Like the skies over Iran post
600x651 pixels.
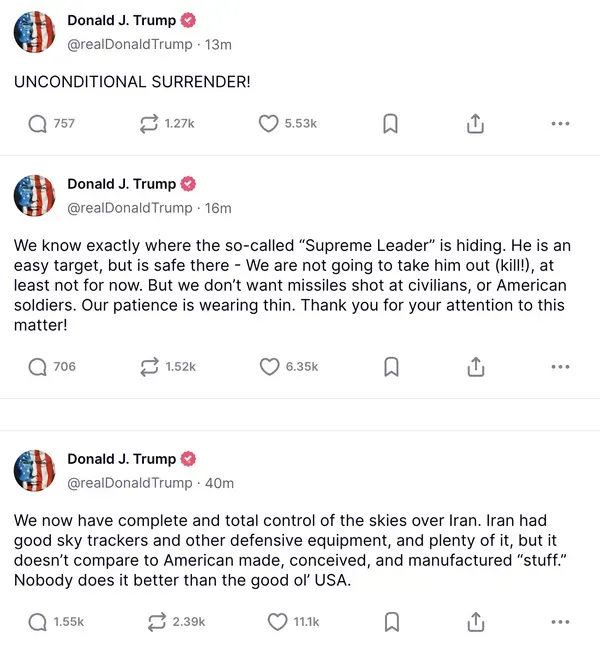click(277, 622)
